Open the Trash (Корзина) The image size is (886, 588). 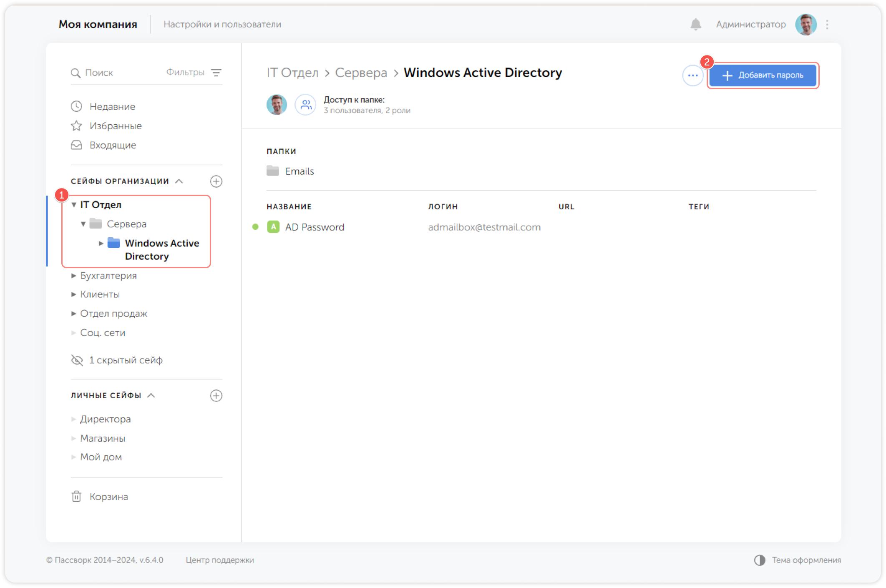pos(108,497)
